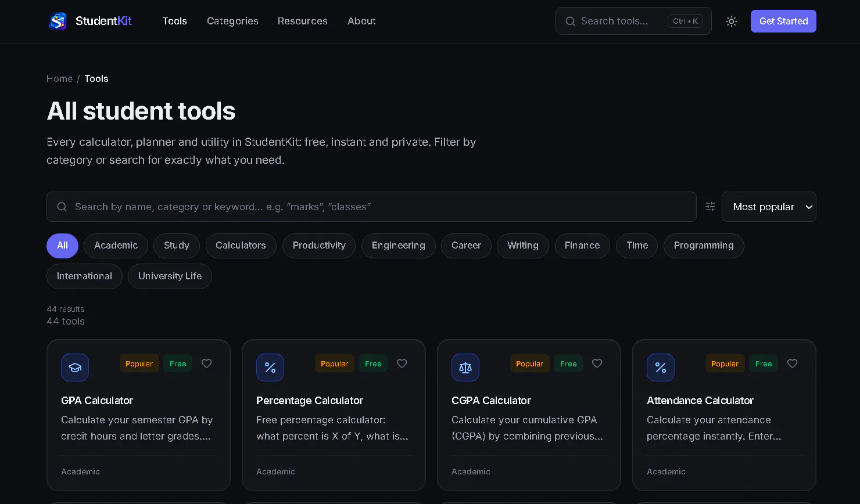Click the Popular badge on CGPA Calculator
Image resolution: width=860 pixels, height=504 pixels.
(x=530, y=363)
